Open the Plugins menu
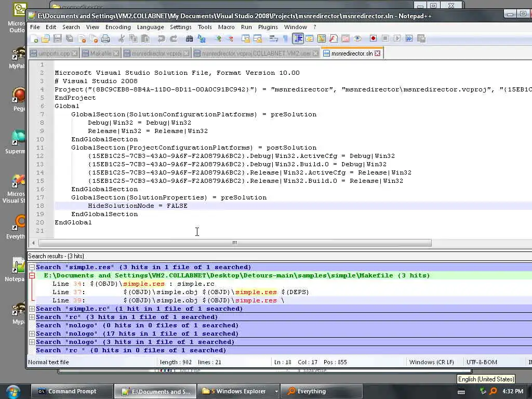The width and height of the screenshot is (532, 399). pos(268,27)
